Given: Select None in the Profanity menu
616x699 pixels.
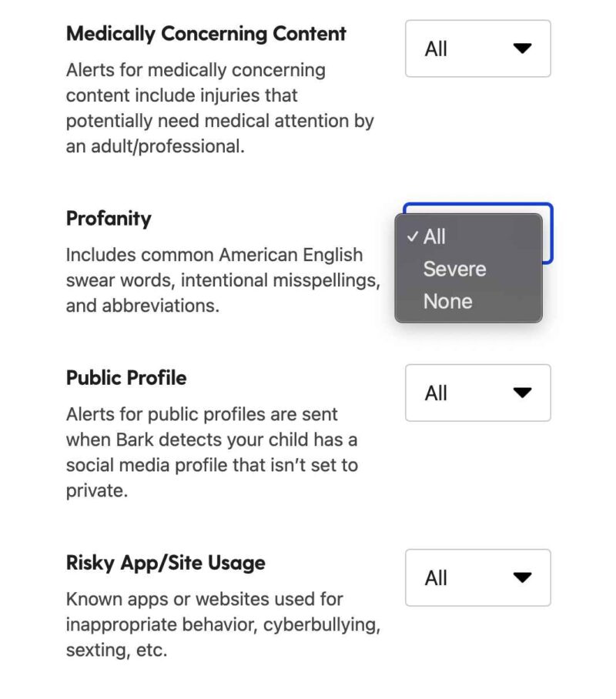Looking at the screenshot, I should [x=447, y=301].
